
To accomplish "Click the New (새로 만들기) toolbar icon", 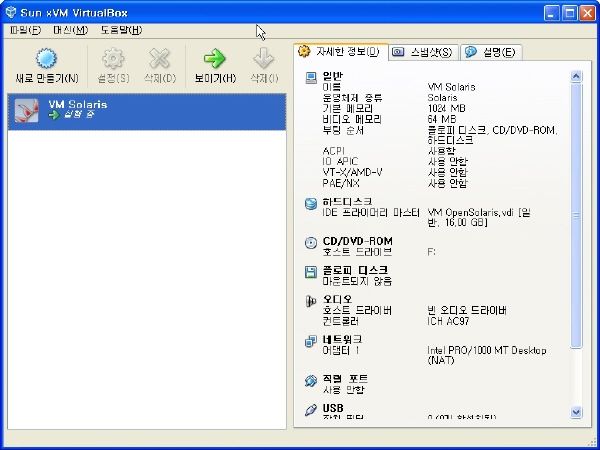I will pos(46,59).
